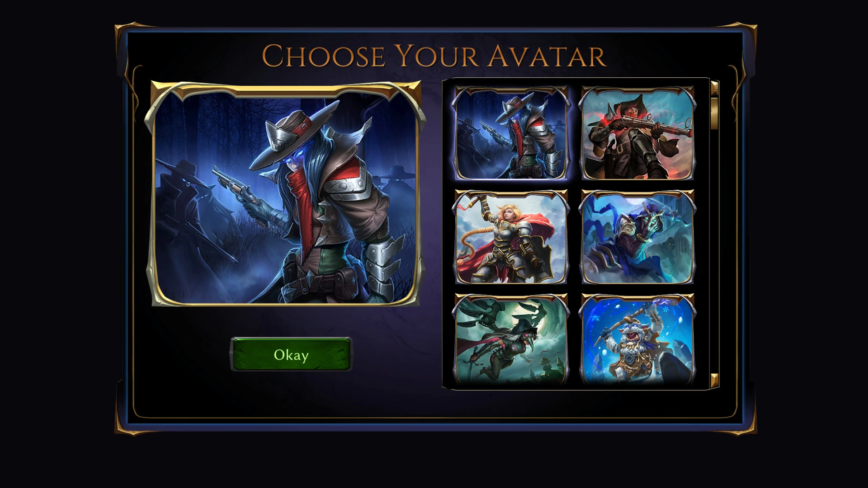
Task: Choose the red-hatted rifle hunter avatar
Action: tap(638, 134)
